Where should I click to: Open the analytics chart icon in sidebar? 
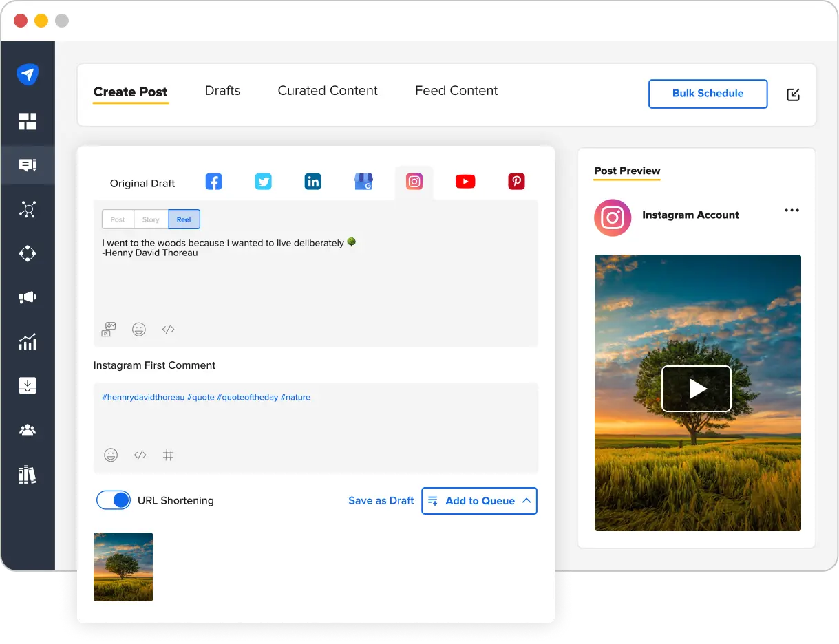(28, 341)
